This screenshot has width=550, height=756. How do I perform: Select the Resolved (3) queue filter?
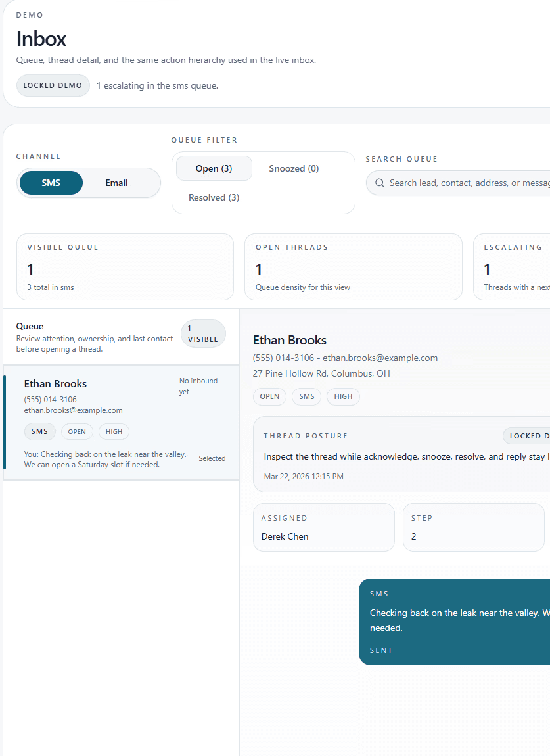click(x=214, y=197)
